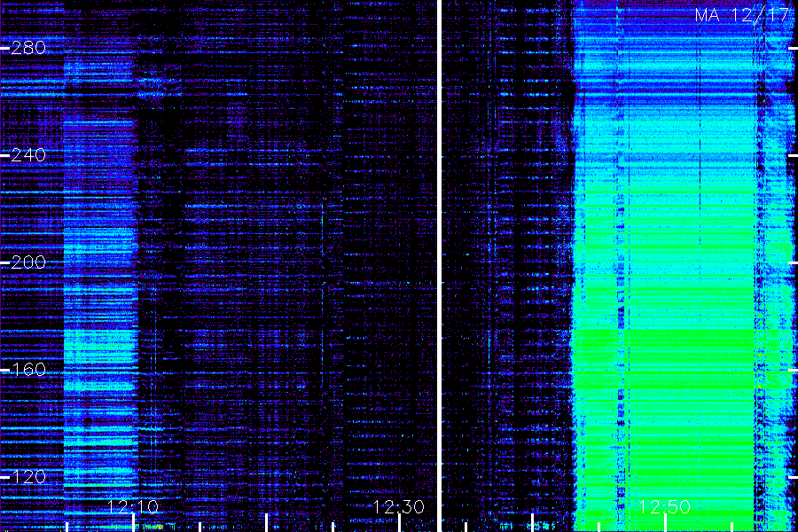Click the 120 frequency axis label
Viewport: 798px width, 532px height.
(x=28, y=476)
